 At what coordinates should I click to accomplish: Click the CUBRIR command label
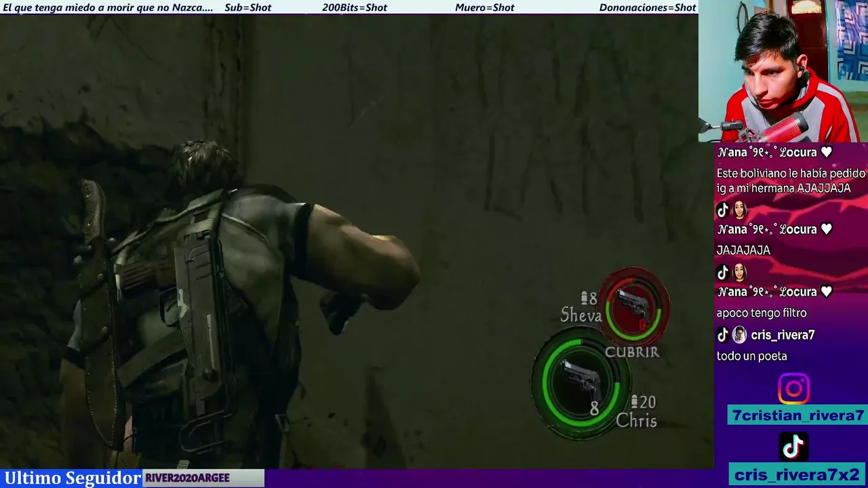tap(632, 352)
